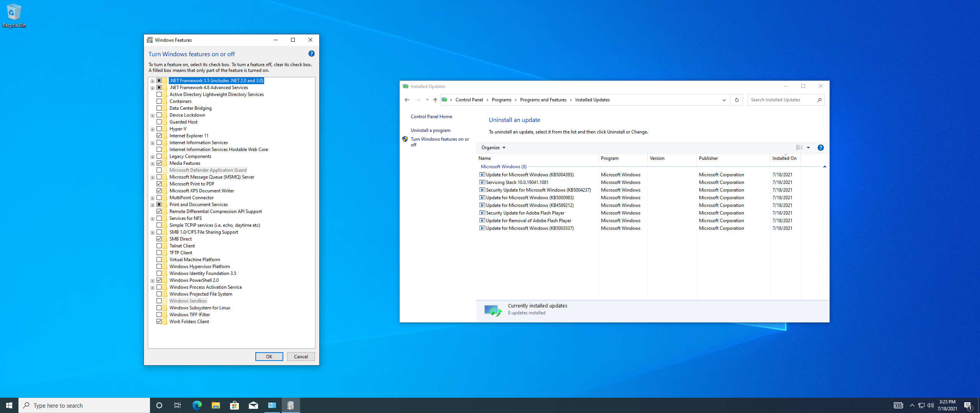
Task: Click the change view layout icon
Action: [x=799, y=148]
